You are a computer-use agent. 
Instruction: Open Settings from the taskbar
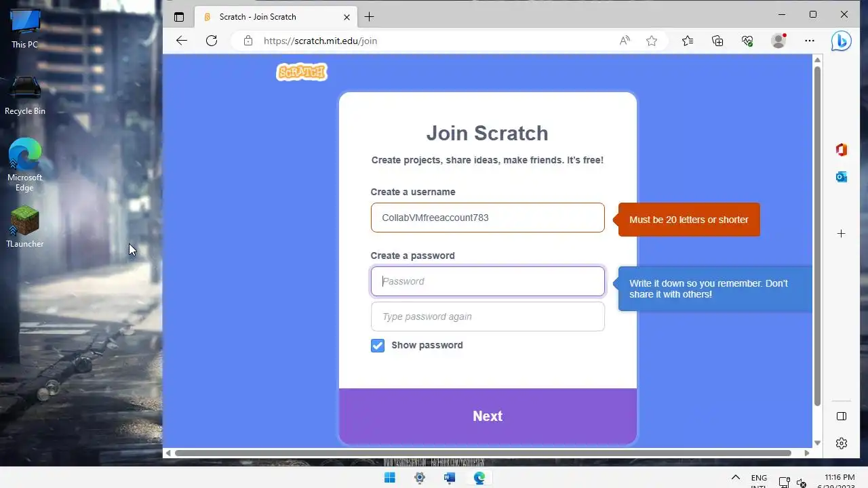pyautogui.click(x=420, y=478)
